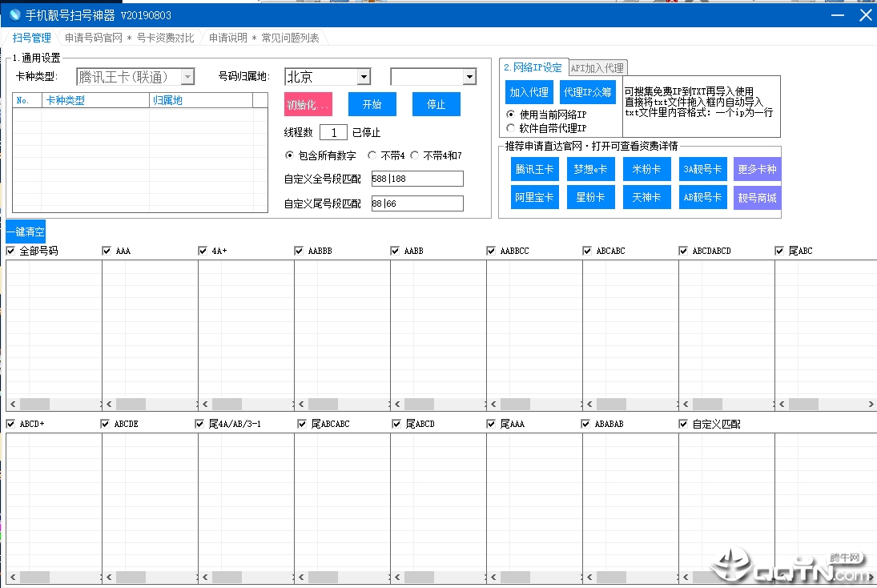Screen dimensions: 877x588
Task: Select the 2.网络IP设定 tab
Action: (533, 67)
